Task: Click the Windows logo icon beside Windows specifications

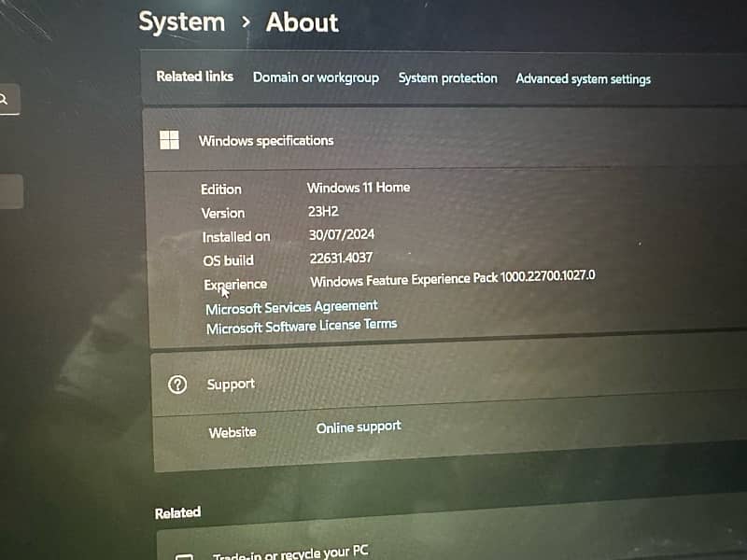Action: (169, 140)
